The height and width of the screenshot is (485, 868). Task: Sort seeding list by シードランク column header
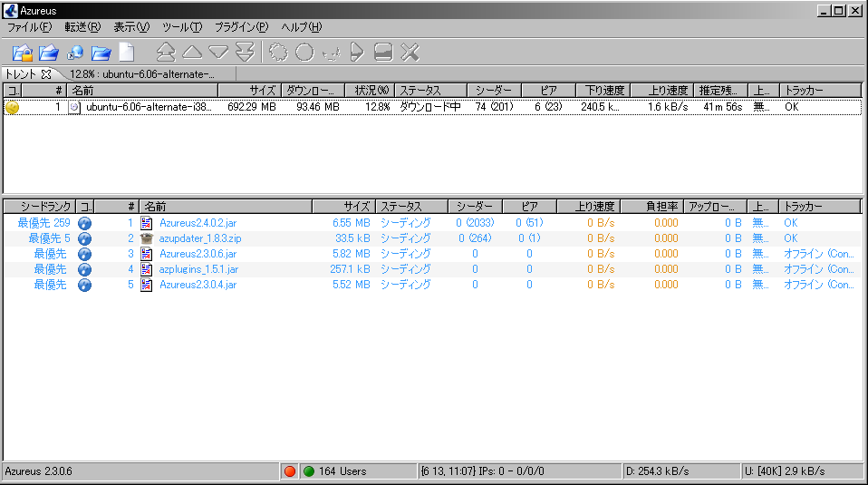[38, 207]
